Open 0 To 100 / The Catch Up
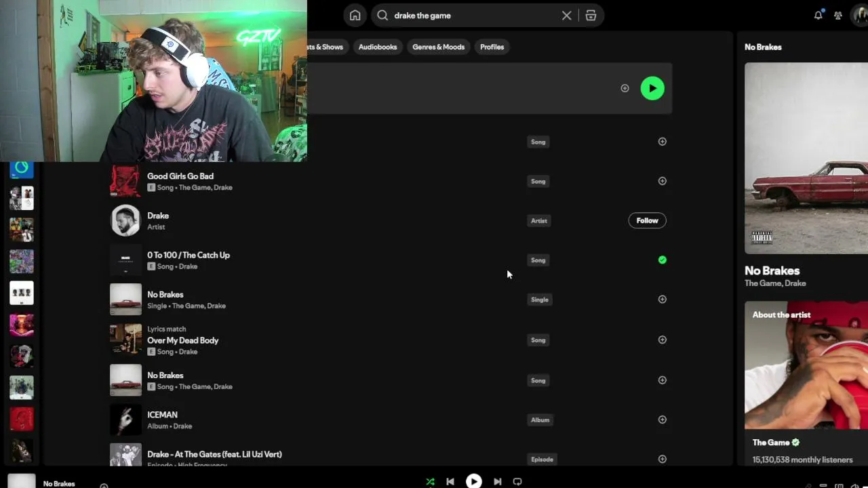The image size is (868, 488). (189, 255)
